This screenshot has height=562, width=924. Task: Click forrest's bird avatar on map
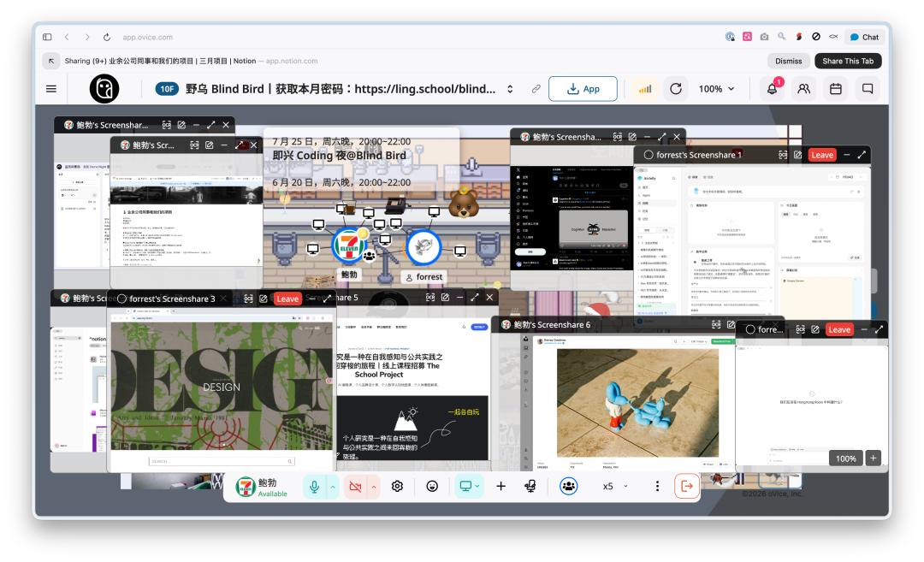423,247
